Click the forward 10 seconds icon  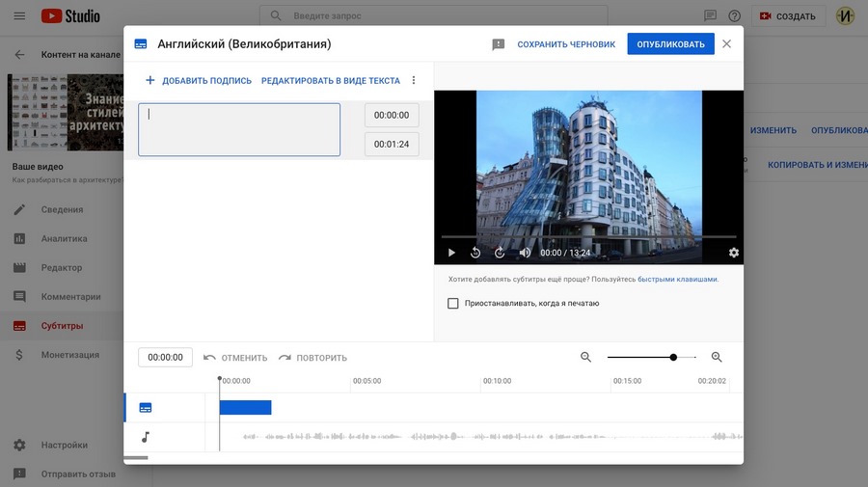pyautogui.click(x=500, y=253)
